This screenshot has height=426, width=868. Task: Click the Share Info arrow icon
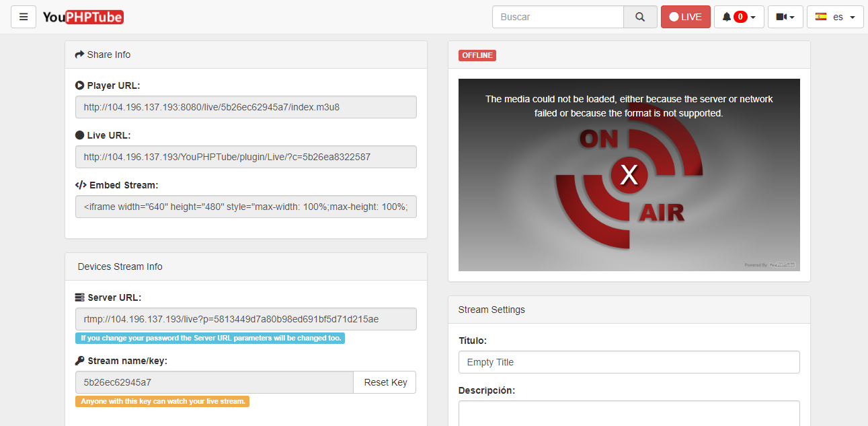point(78,55)
